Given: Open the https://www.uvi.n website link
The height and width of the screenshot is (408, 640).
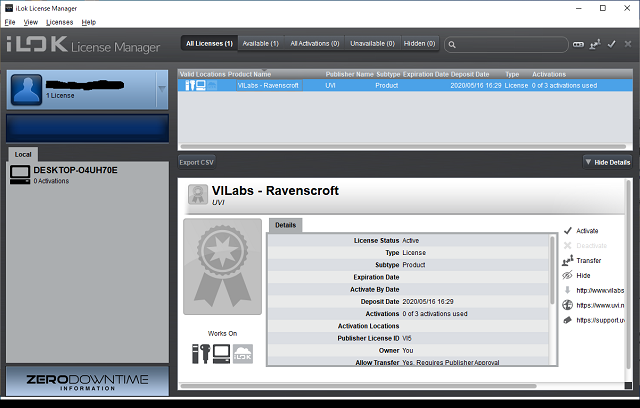Looking at the screenshot, I should (x=600, y=305).
